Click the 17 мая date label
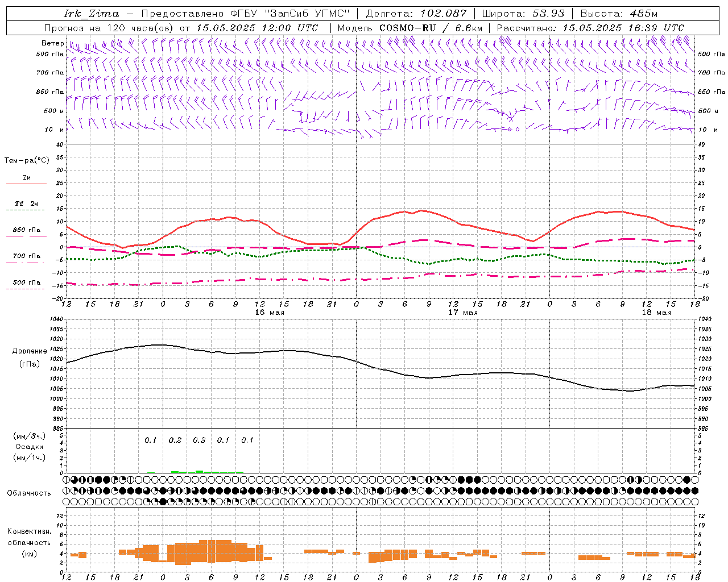 click(x=463, y=313)
